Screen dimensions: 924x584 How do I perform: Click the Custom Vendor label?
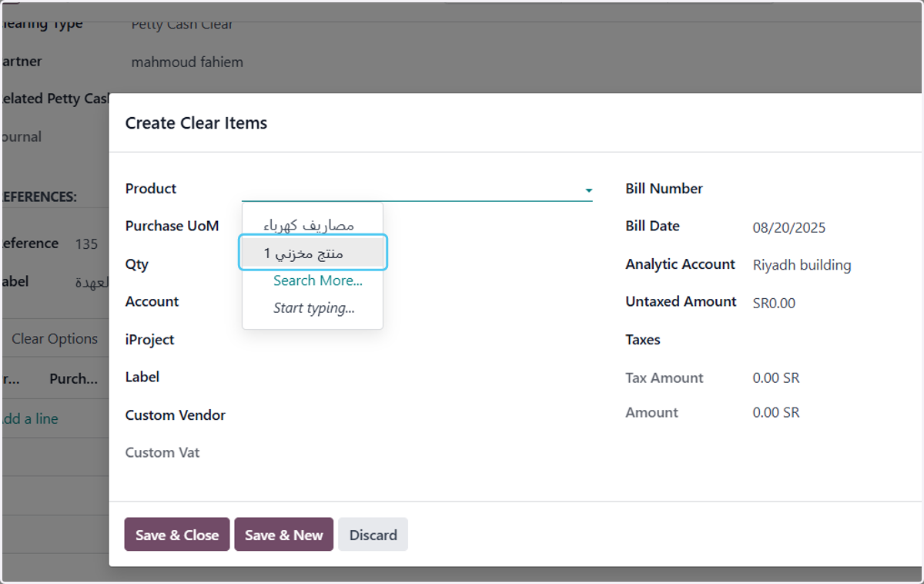[176, 415]
